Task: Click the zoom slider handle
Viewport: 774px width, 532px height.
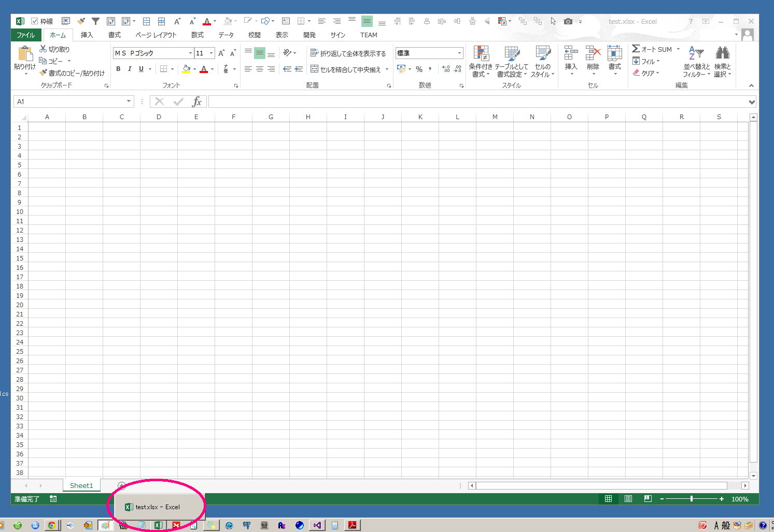Action: (692, 499)
